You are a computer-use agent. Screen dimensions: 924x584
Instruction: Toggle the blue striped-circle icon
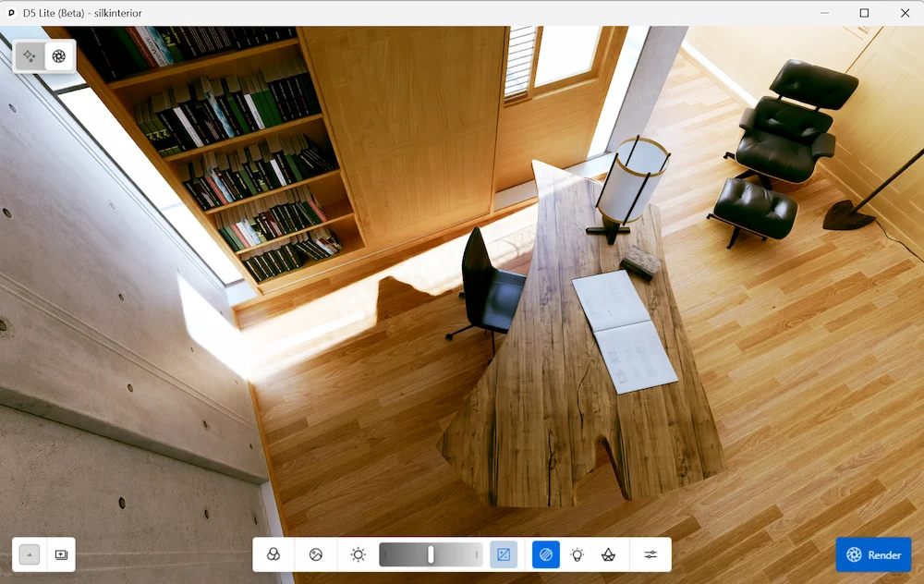coord(546,554)
